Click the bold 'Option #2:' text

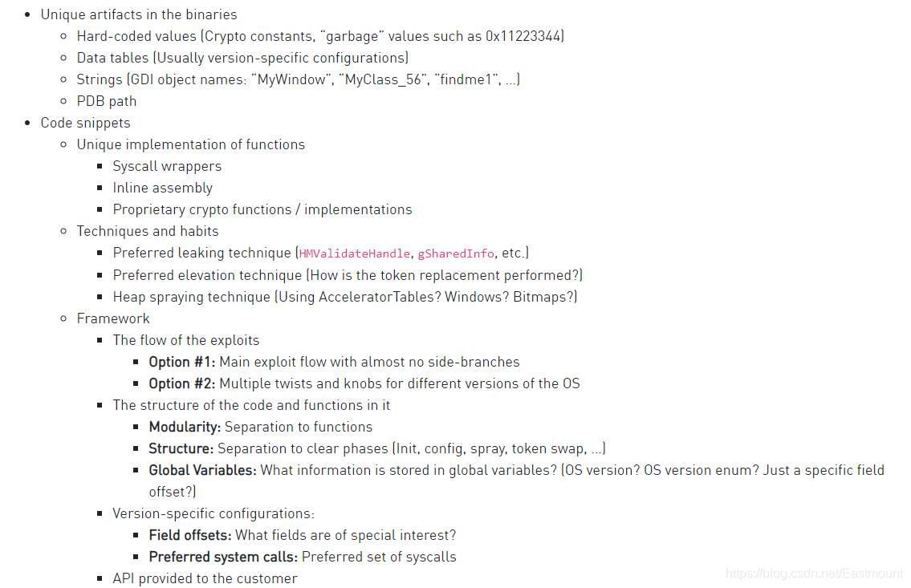click(x=182, y=383)
